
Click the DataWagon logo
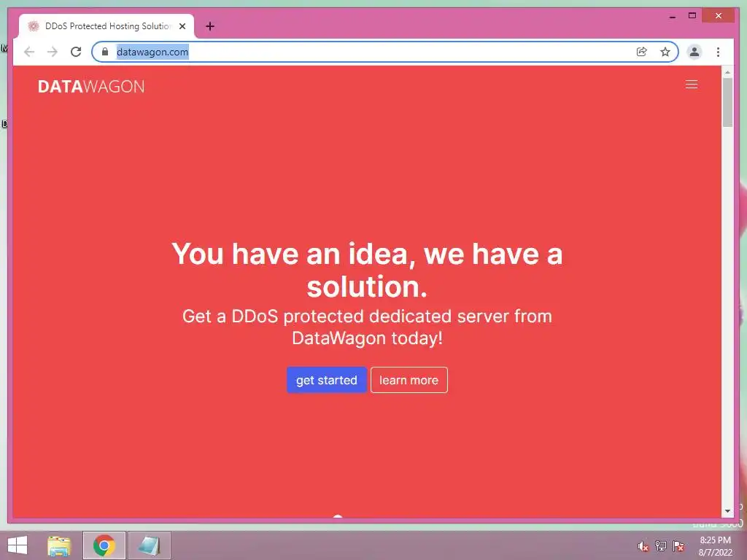91,87
